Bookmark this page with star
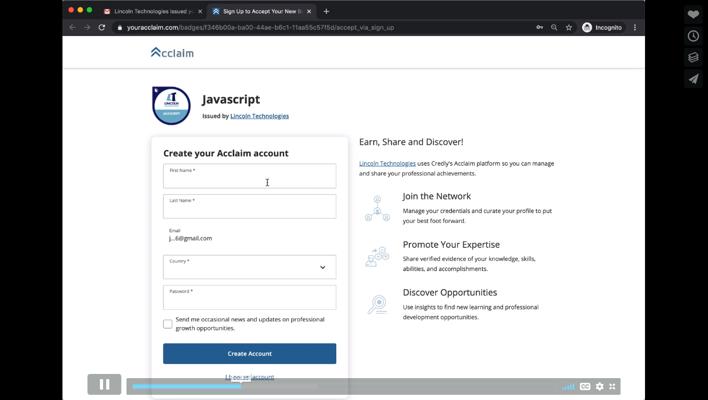Image resolution: width=708 pixels, height=400 pixels. [x=569, y=28]
